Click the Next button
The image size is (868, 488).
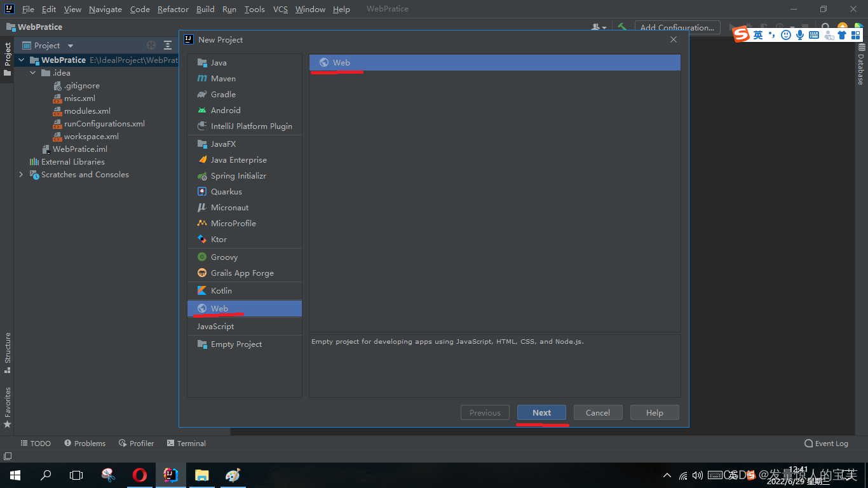(x=541, y=412)
